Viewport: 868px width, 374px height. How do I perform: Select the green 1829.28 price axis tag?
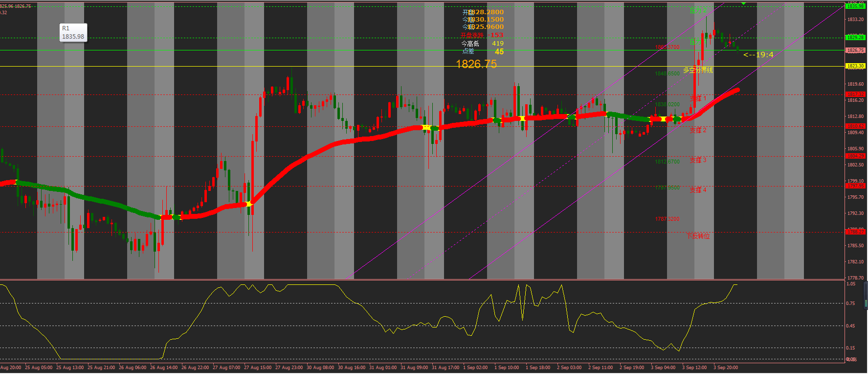[x=855, y=38]
